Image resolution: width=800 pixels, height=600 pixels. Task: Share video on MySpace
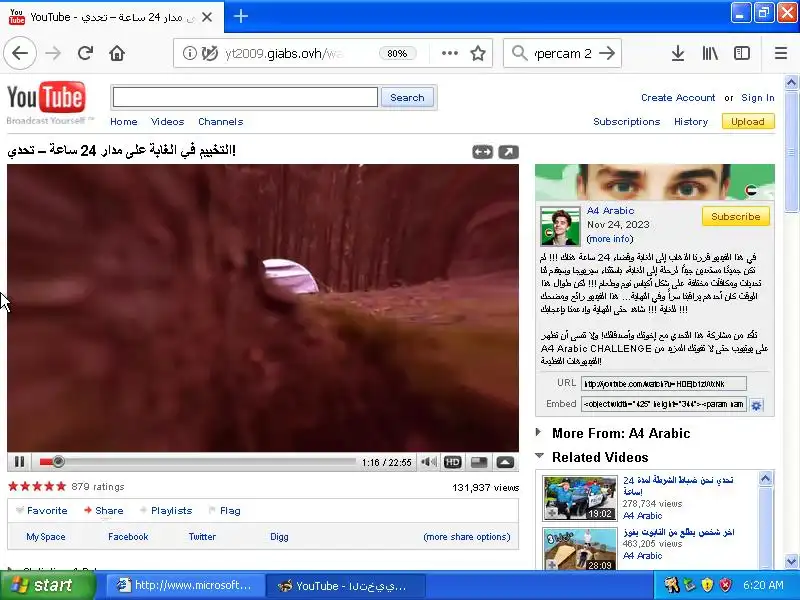[46, 537]
